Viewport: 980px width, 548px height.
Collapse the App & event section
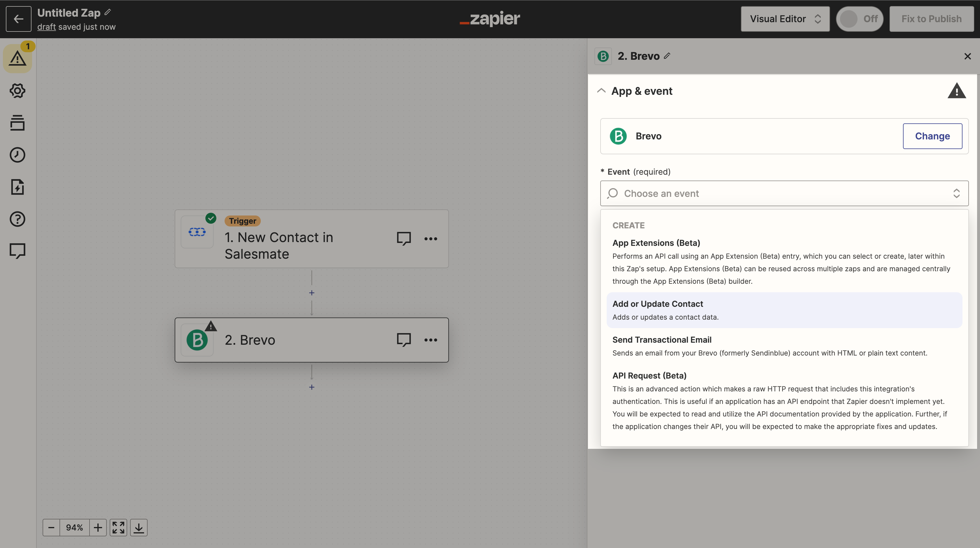point(601,90)
